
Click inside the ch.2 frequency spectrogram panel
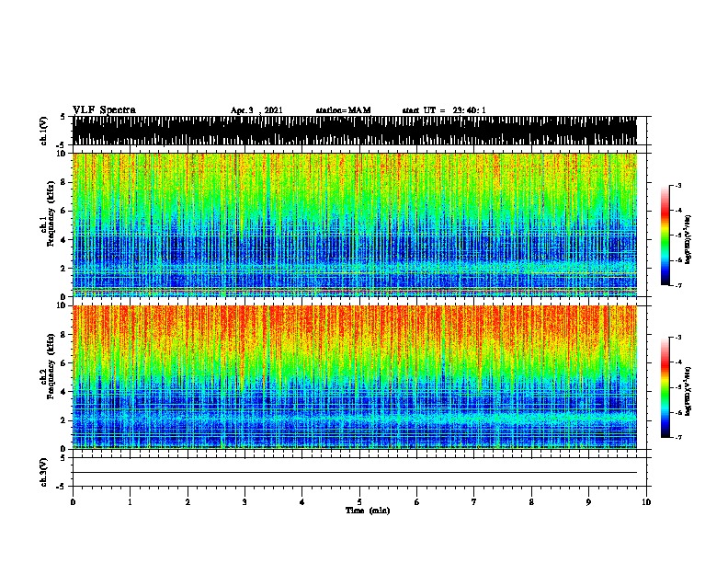tap(355, 377)
